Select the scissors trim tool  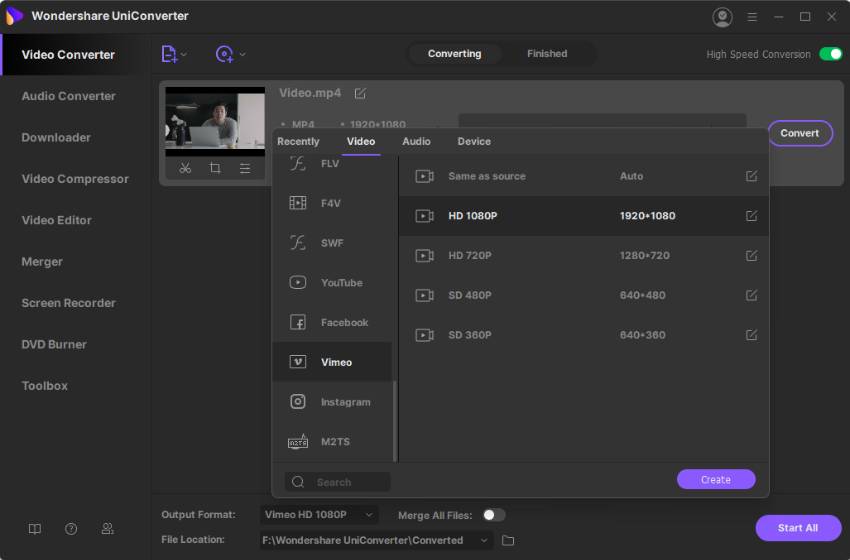coord(185,168)
